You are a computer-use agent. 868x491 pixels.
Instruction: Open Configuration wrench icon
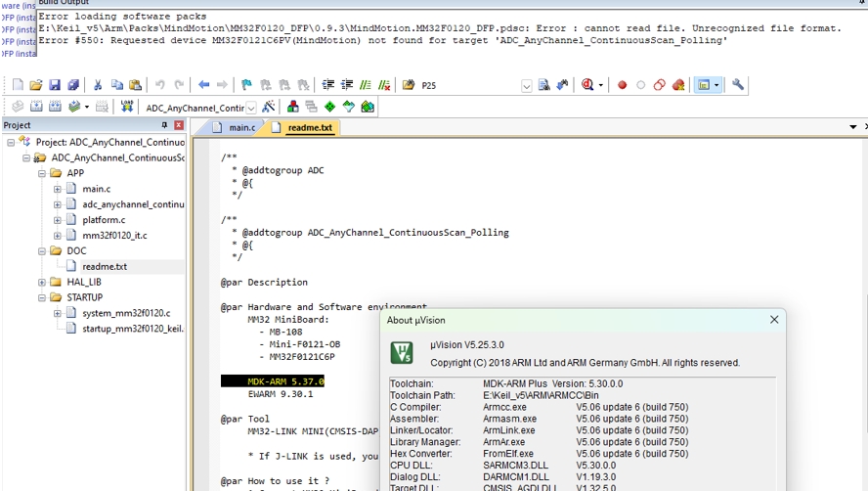tap(738, 86)
